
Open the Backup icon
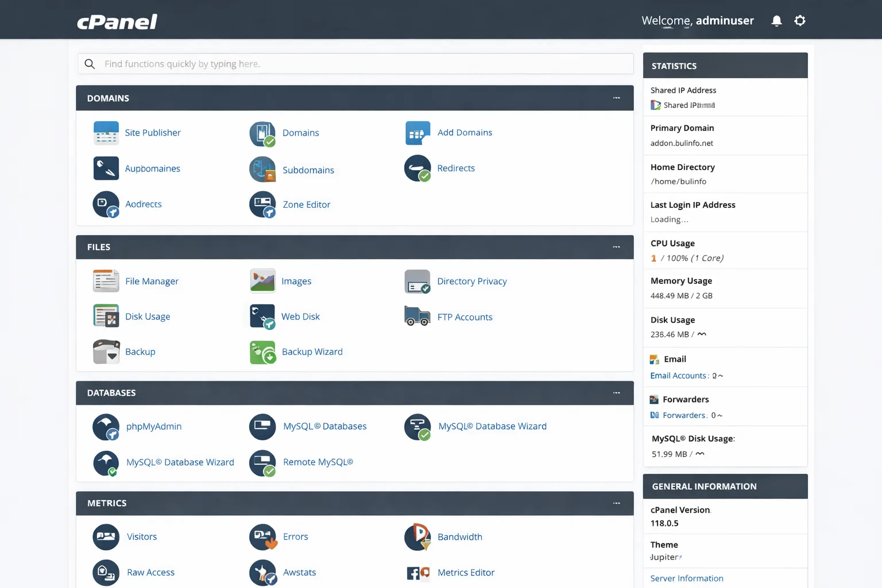tap(106, 351)
